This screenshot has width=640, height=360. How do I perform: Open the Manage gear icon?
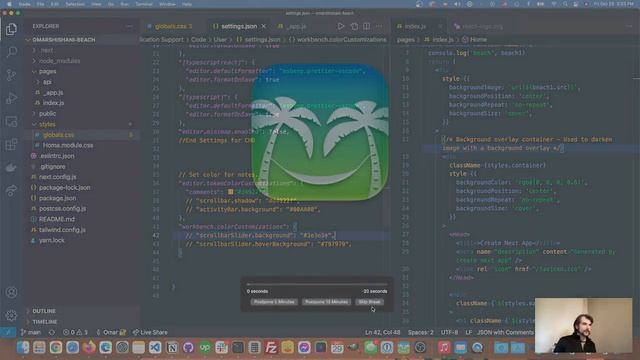tap(11, 315)
